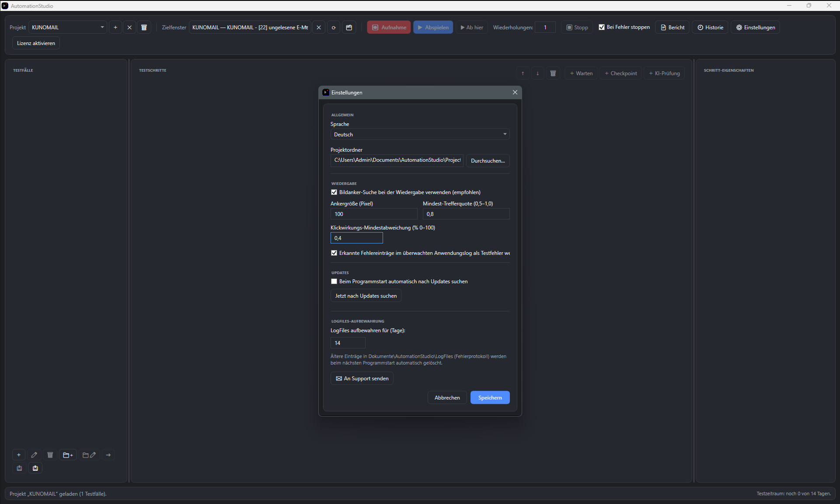Screen dimensions: 840x504
Task: Save settings with Speichern
Action: click(x=490, y=398)
